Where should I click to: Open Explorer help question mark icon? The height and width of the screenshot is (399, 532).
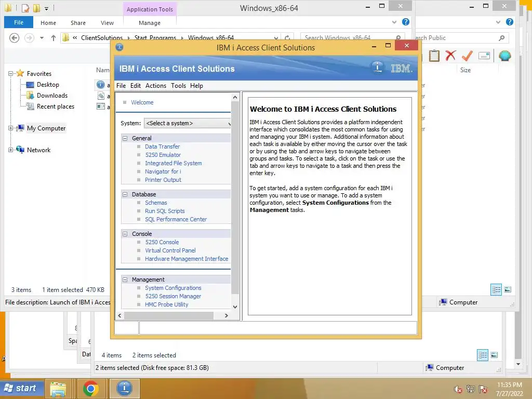coord(405,22)
